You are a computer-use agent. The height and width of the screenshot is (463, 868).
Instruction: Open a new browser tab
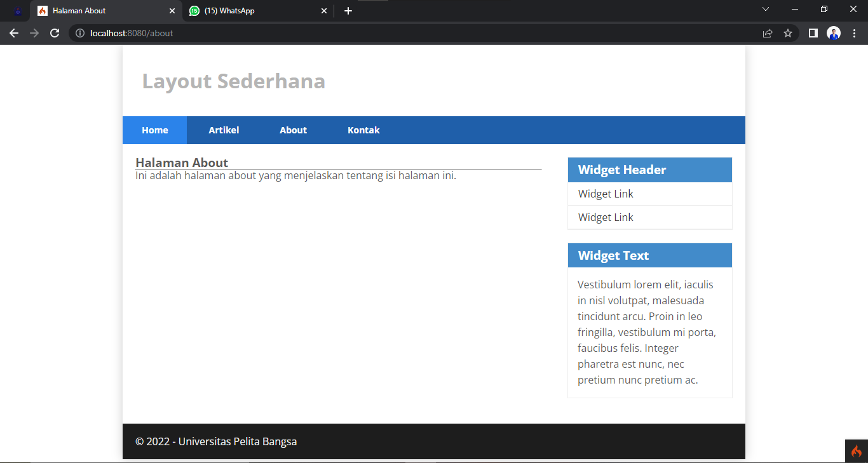[x=348, y=11]
